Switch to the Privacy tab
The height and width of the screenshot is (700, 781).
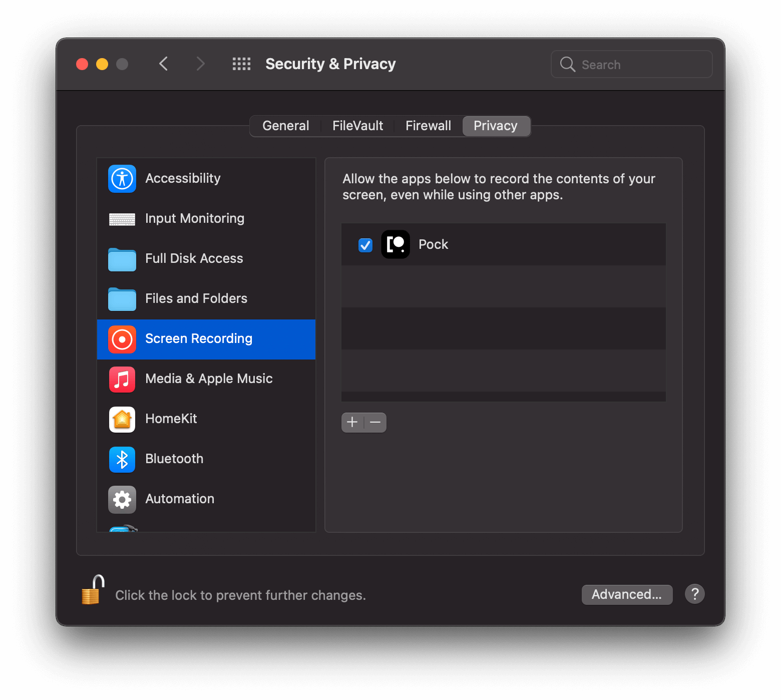(x=496, y=126)
